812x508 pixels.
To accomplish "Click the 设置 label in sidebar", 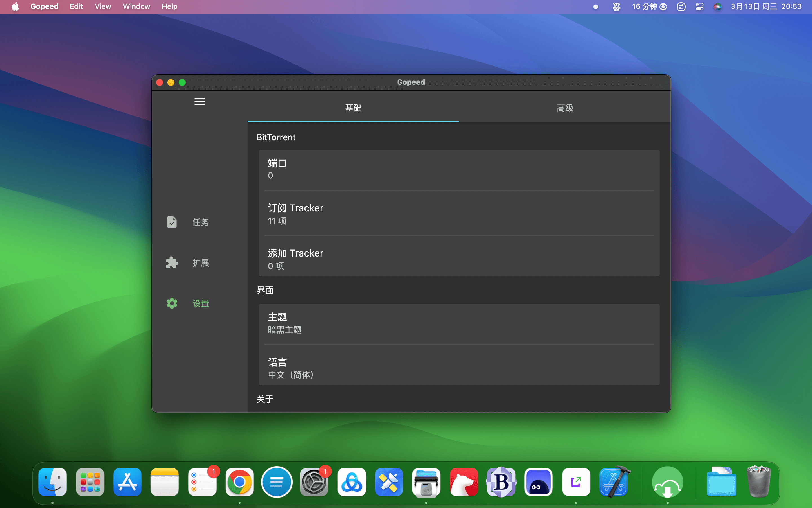I will (201, 303).
